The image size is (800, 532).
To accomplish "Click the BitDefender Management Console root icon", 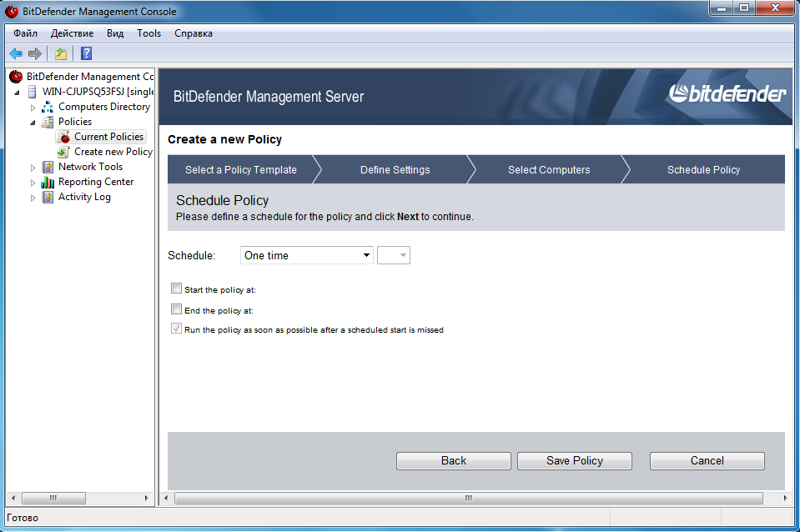I will click(x=17, y=77).
